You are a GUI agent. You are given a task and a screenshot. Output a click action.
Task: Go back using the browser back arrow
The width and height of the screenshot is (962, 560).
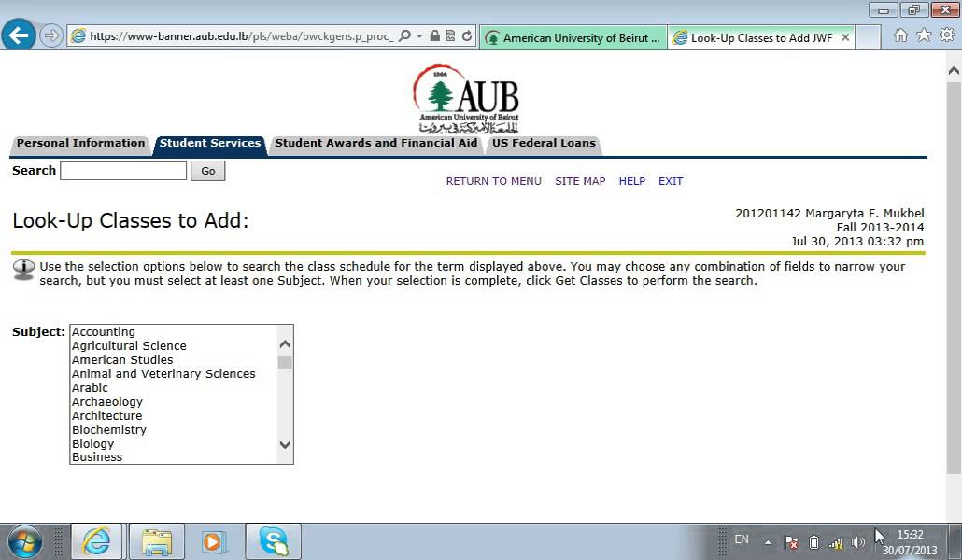(19, 35)
